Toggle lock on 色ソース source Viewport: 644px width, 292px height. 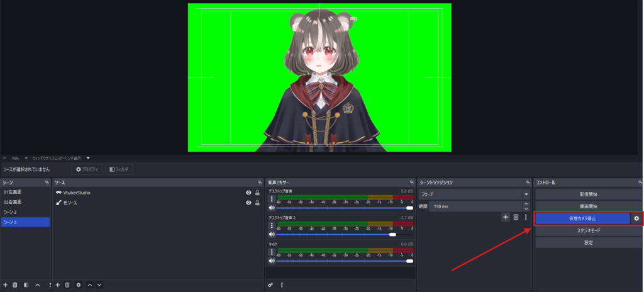[x=257, y=203]
